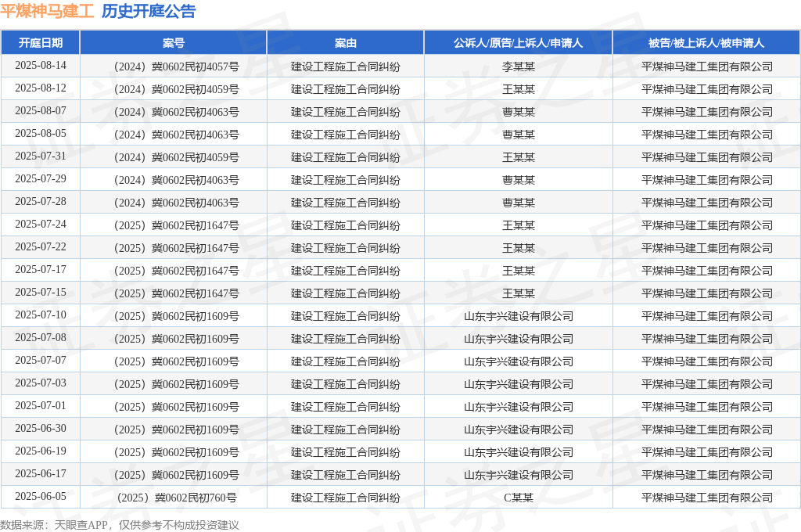Screen dimensions: 801x532
Task: Click the date 2025-07-03
Action: (41, 383)
